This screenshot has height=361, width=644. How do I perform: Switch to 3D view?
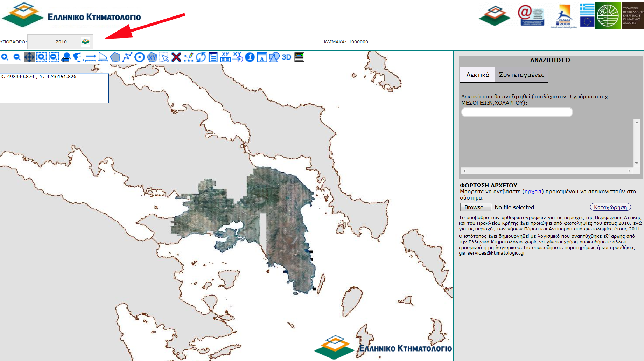click(x=287, y=57)
